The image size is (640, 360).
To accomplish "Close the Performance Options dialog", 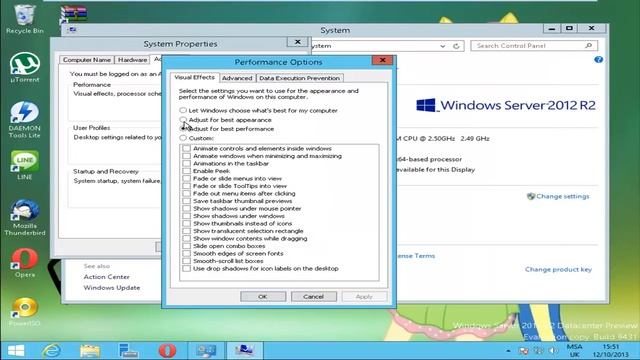I will pyautogui.click(x=382, y=60).
